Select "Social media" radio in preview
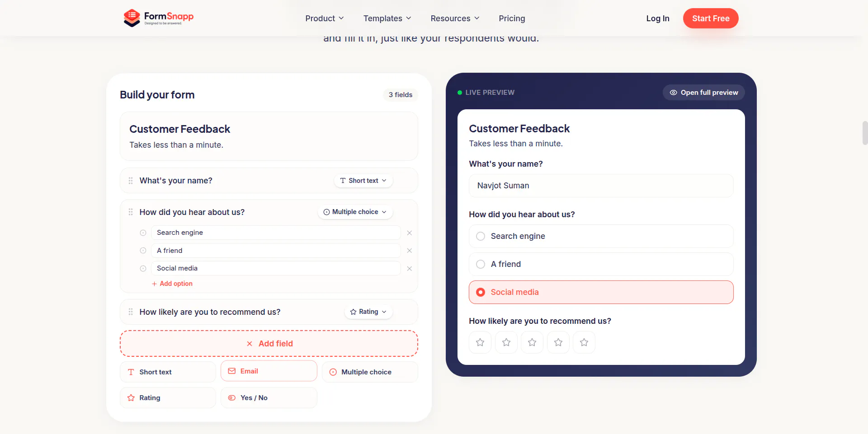The image size is (868, 434). point(481,292)
